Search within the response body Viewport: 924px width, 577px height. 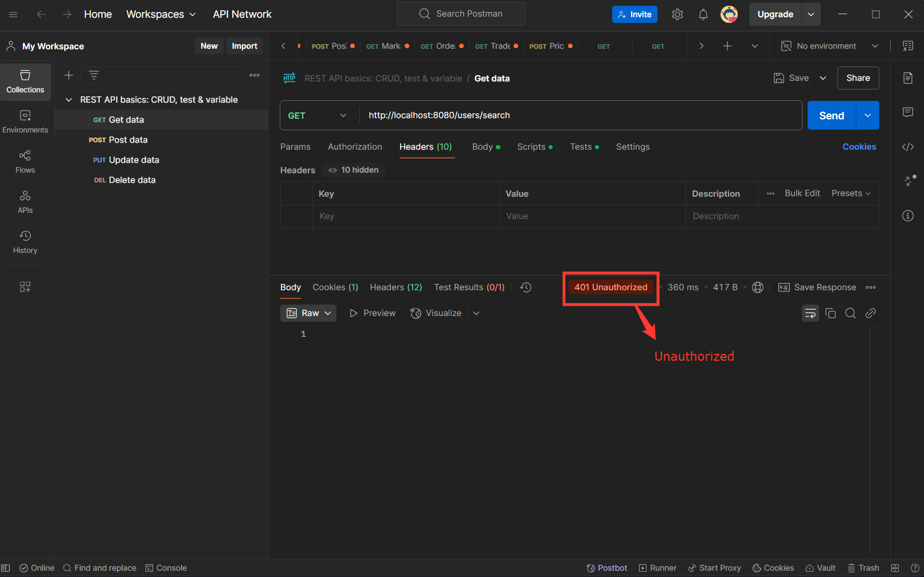[851, 313]
